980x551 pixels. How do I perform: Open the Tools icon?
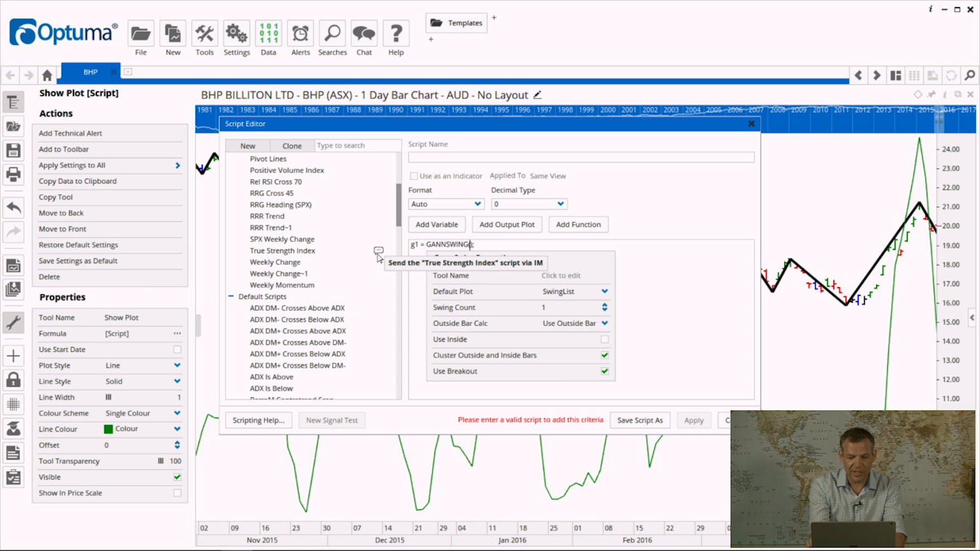tap(205, 34)
